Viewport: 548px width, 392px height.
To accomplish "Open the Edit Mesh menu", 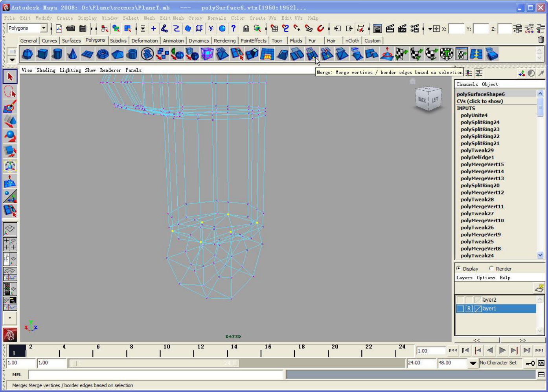I will [x=172, y=18].
